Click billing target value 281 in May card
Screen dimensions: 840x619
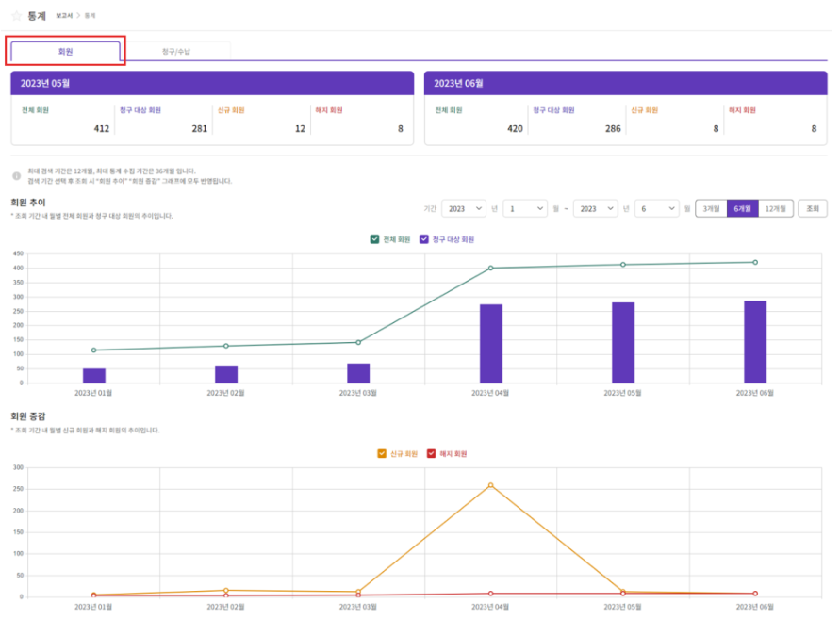(199, 129)
